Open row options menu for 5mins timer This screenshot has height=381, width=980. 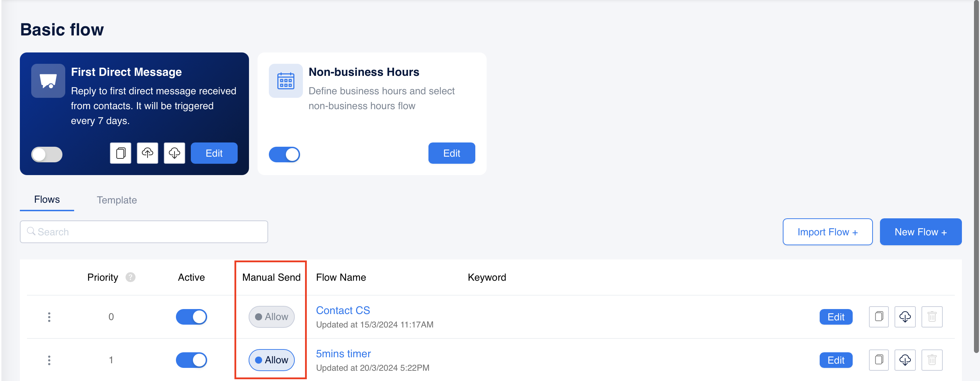click(x=49, y=360)
